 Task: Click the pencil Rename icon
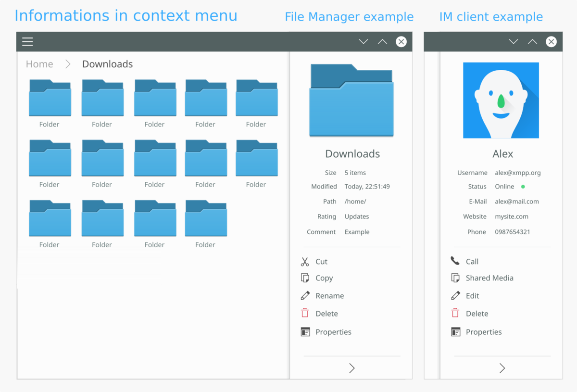(305, 296)
